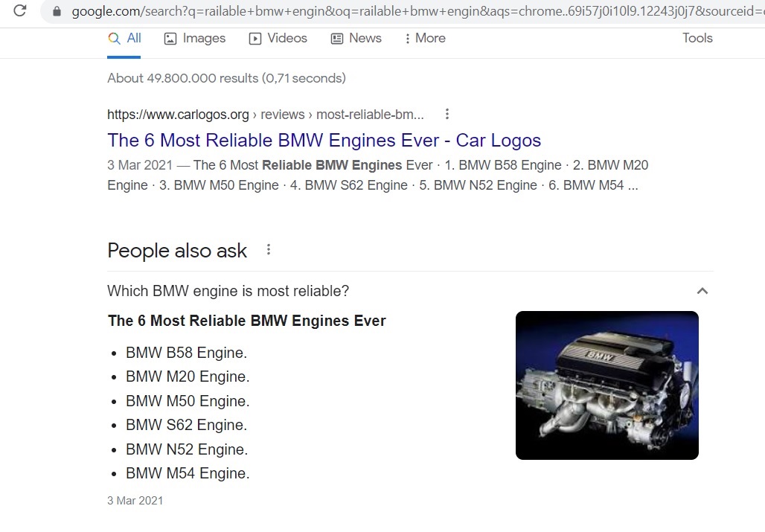This screenshot has width=765, height=532.
Task: Click 'BMW B58 Engine.' list item
Action: coord(186,353)
